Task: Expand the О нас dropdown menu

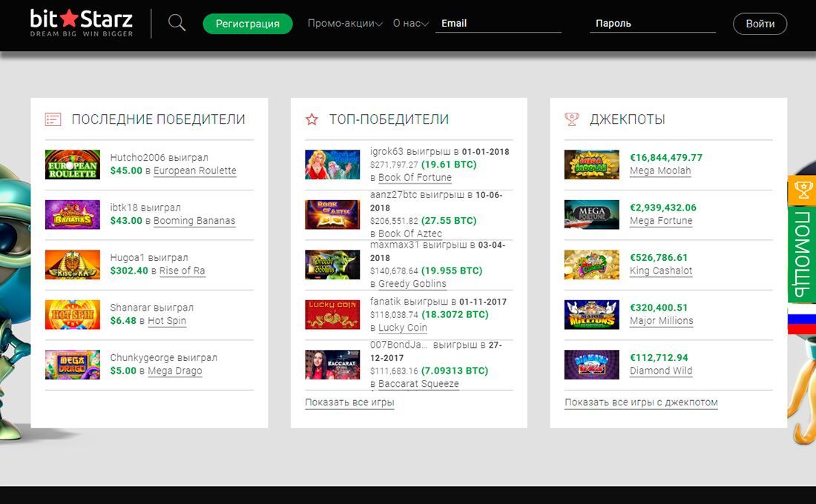Action: tap(411, 24)
